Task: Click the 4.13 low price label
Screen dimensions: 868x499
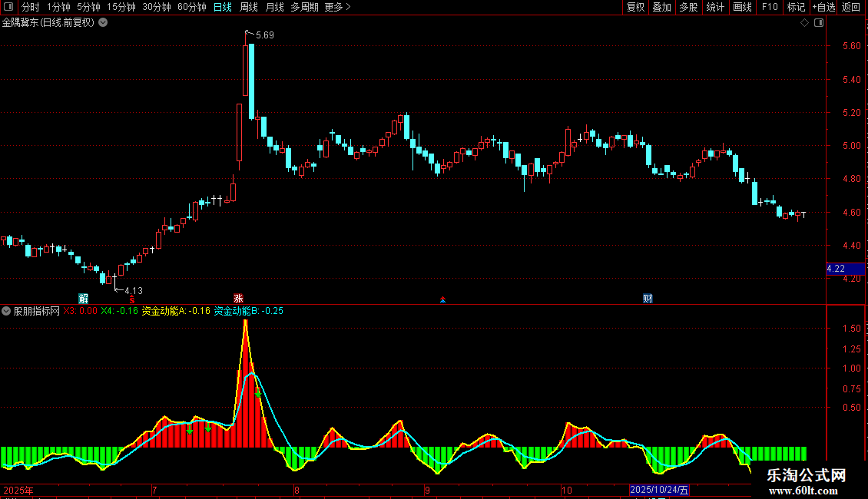Action: pos(134,291)
